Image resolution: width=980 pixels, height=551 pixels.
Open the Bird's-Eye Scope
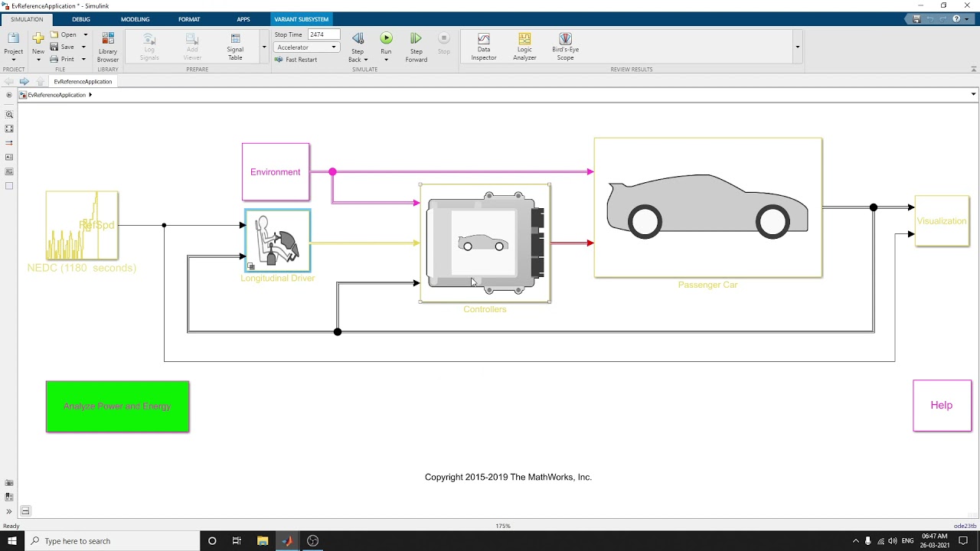(x=565, y=47)
